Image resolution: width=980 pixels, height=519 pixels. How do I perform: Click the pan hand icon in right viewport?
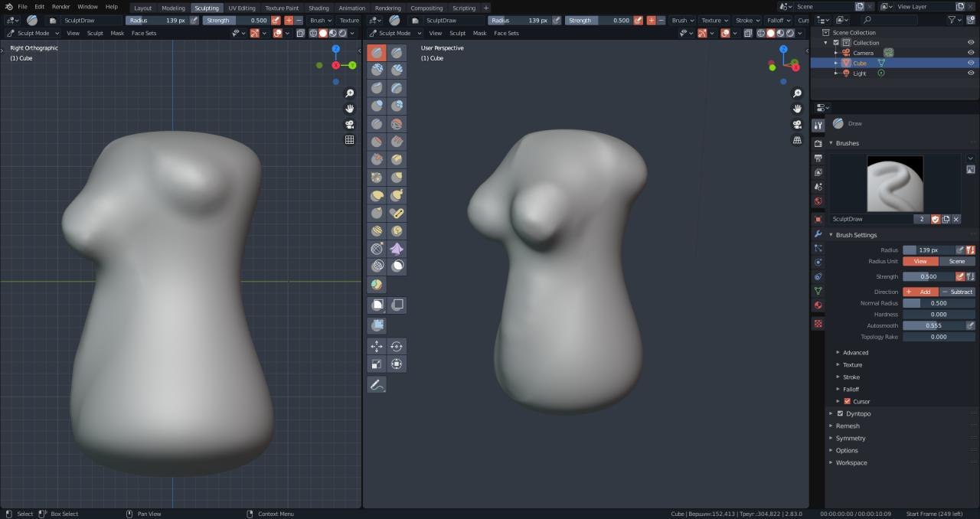click(797, 109)
